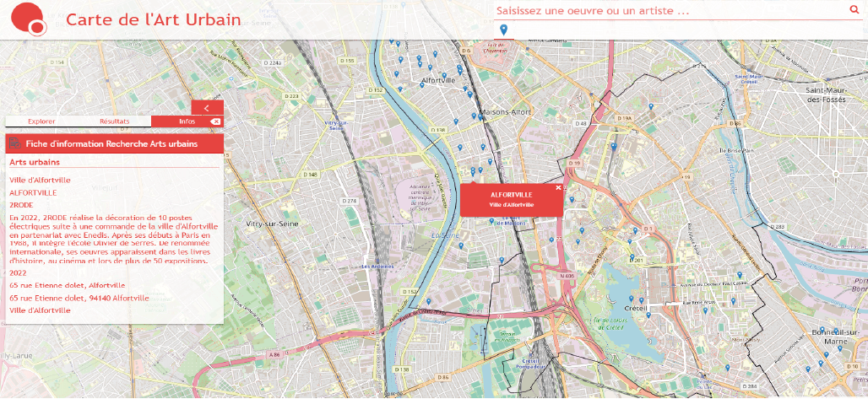Viewport: 868px width, 399px height.
Task: Click the blue location pin below search bar
Action: (x=503, y=30)
